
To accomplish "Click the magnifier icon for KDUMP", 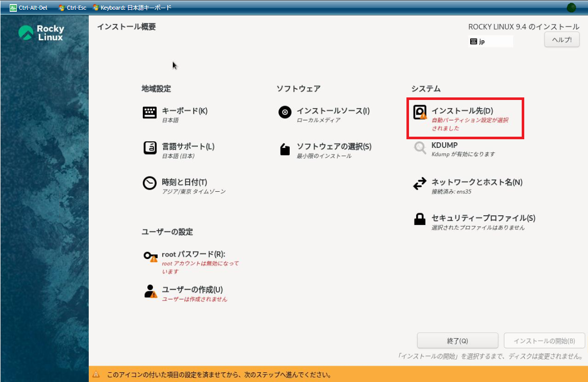I will point(420,148).
